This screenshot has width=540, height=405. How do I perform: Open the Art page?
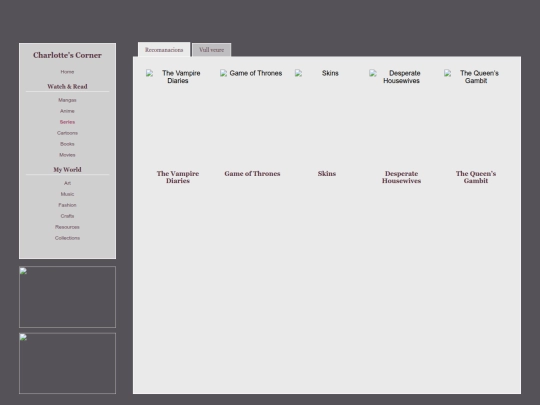pos(67,183)
